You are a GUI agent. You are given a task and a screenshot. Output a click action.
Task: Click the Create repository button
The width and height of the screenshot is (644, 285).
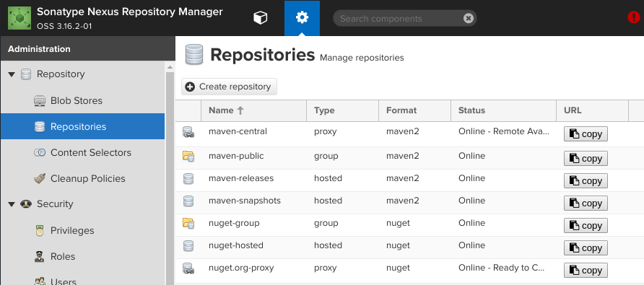(229, 87)
